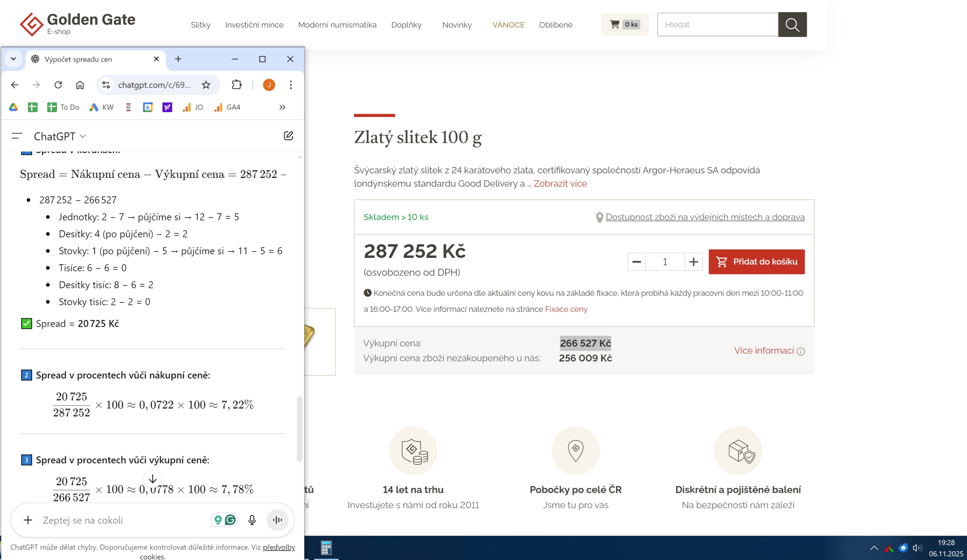
Task: Start a new chat with the compose icon
Action: (x=288, y=136)
